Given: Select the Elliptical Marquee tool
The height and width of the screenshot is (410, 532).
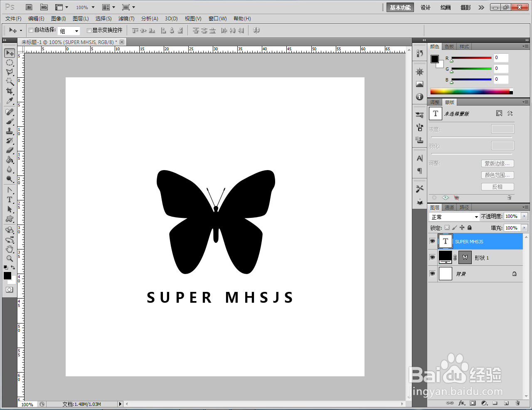Looking at the screenshot, I should coord(10,63).
